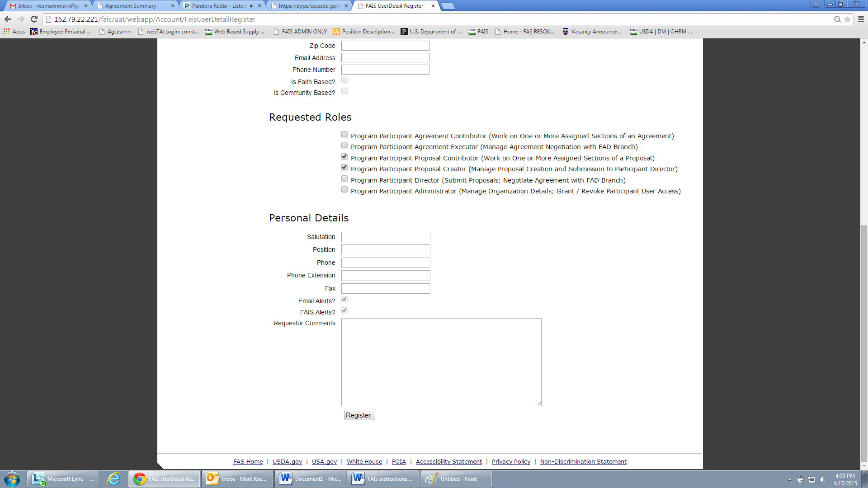The image size is (868, 488).
Task: Click into the Requestor Comments text area
Action: (441, 362)
